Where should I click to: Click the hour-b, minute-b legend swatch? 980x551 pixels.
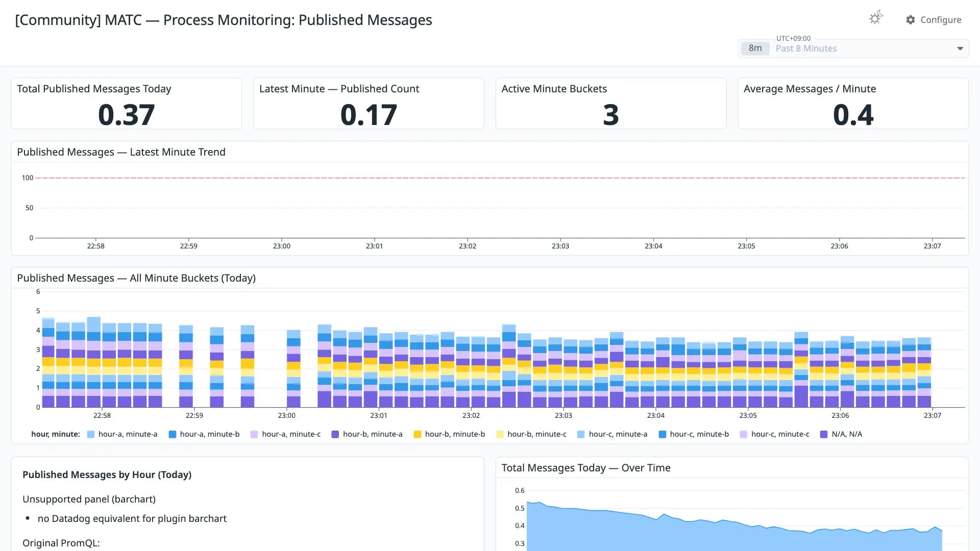[x=418, y=434]
